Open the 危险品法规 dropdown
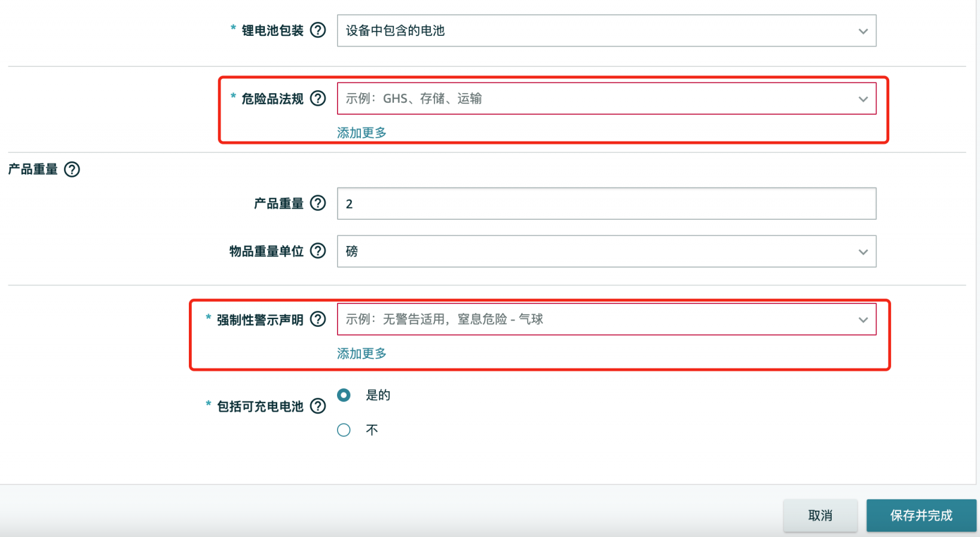 607,99
